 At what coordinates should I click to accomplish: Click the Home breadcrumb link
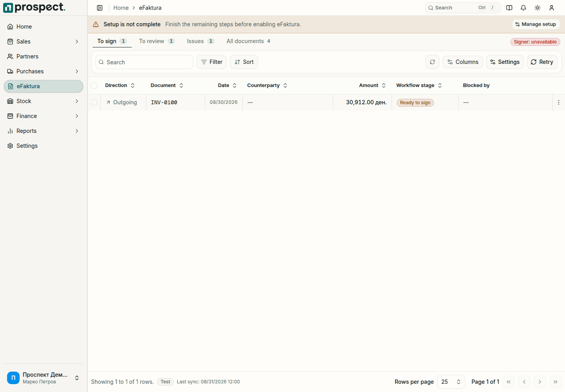pos(121,8)
